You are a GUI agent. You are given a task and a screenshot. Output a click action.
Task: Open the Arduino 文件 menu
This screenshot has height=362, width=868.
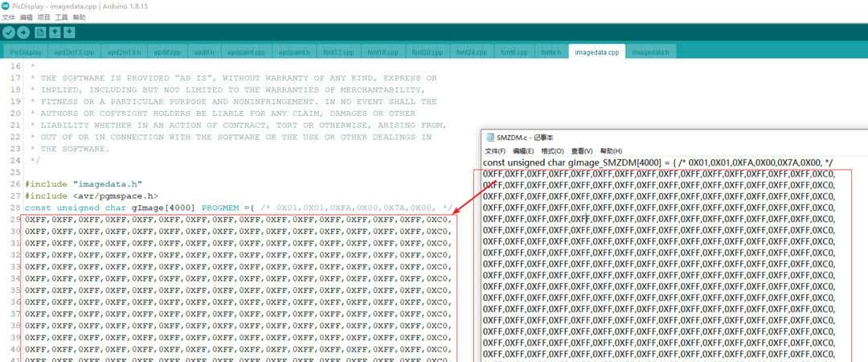pyautogui.click(x=8, y=17)
